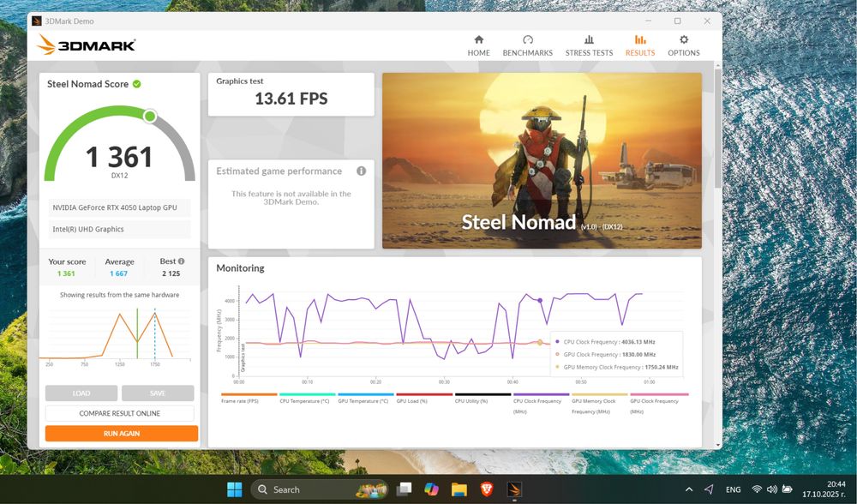857x504 pixels.
Task: Click the ENG language indicator
Action: (x=733, y=489)
